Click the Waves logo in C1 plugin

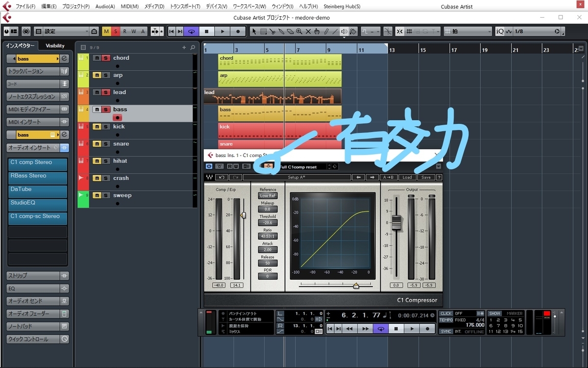pyautogui.click(x=209, y=177)
